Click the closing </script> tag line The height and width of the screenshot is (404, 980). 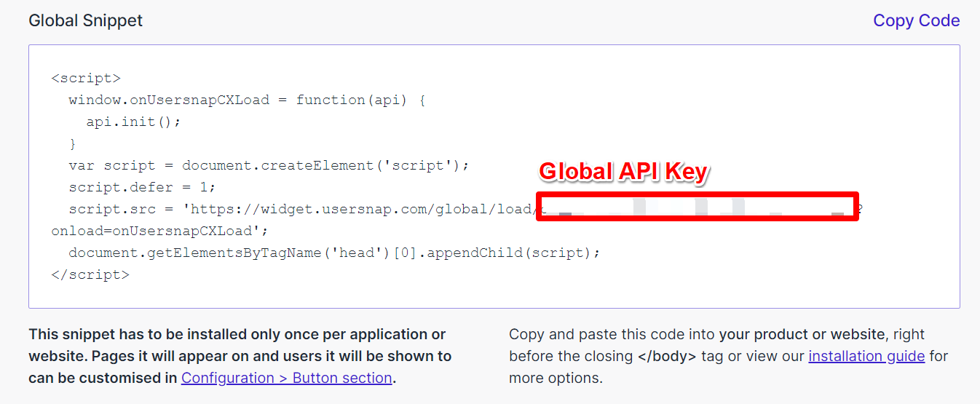(x=90, y=275)
